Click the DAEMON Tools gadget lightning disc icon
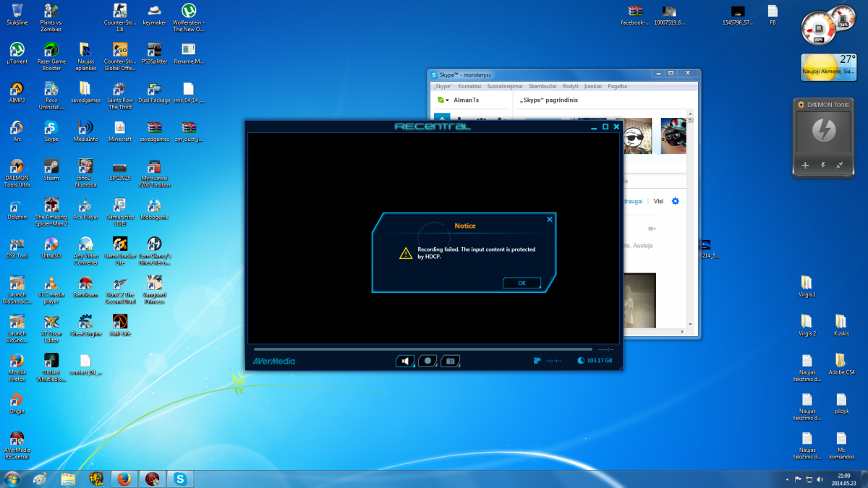The height and width of the screenshot is (488, 868). [822, 131]
